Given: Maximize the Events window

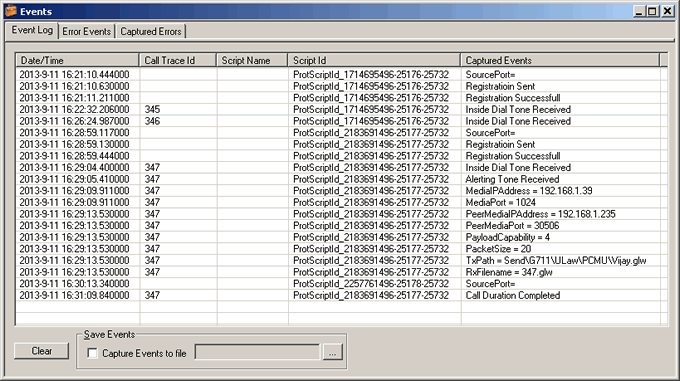Looking at the screenshot, I should tap(652, 11).
